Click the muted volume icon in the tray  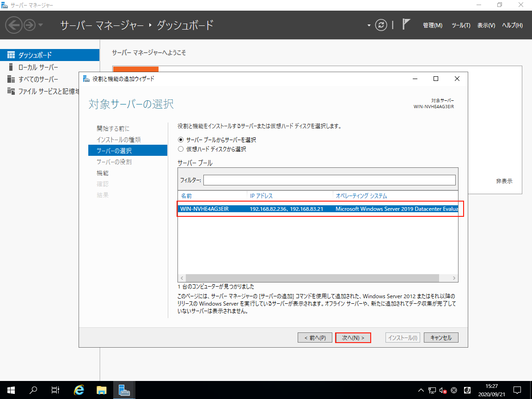[443, 391]
